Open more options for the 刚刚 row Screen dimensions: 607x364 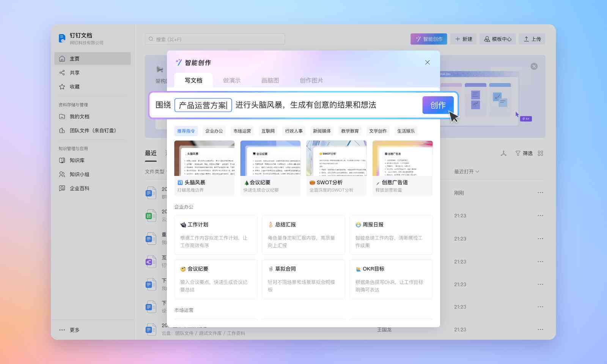click(540, 193)
